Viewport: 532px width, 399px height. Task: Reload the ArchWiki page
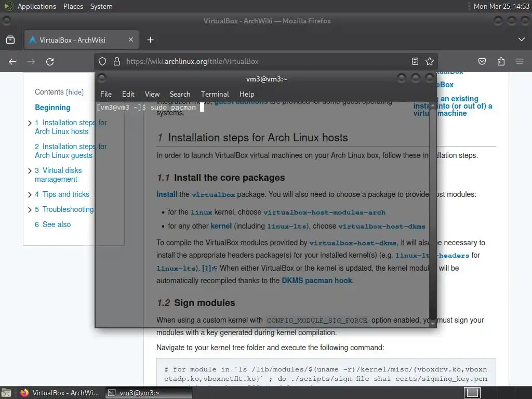pyautogui.click(x=50, y=61)
